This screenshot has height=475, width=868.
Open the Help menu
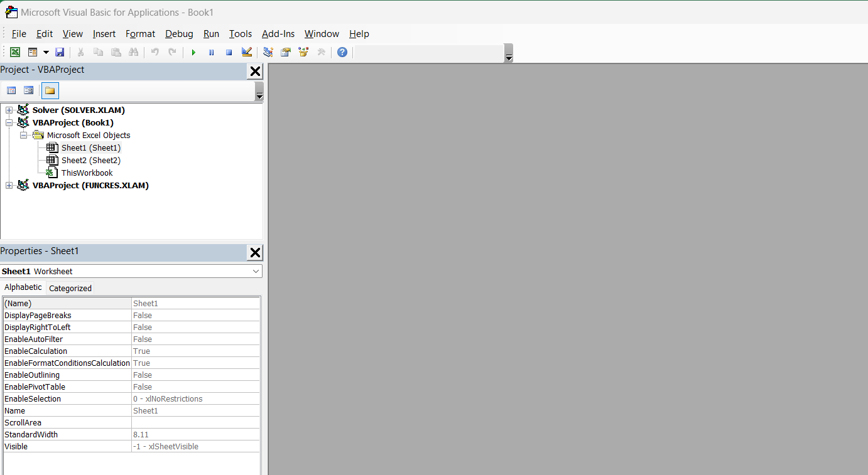[359, 34]
